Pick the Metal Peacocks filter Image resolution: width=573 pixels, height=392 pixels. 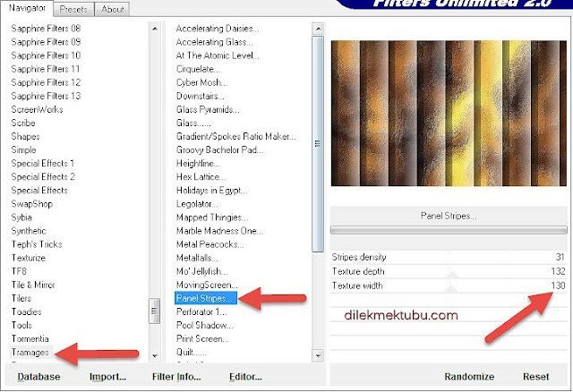tap(209, 243)
